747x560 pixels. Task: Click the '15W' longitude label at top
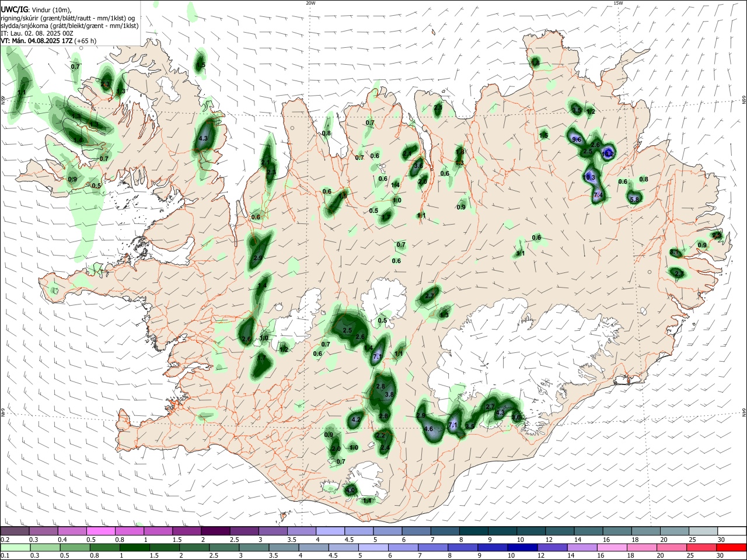(x=618, y=3)
